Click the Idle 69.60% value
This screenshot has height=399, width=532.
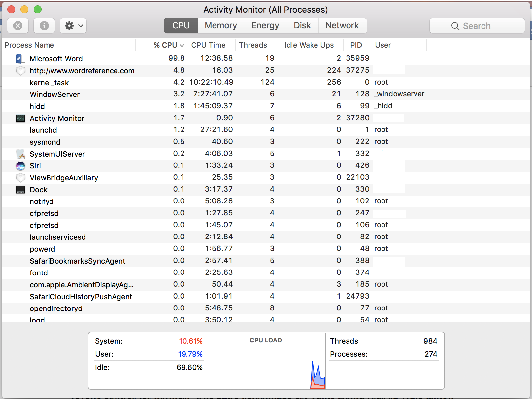click(x=189, y=367)
